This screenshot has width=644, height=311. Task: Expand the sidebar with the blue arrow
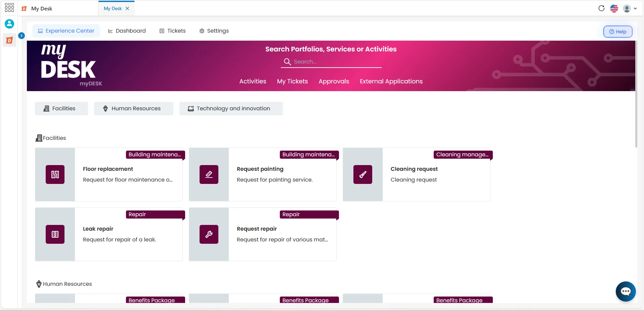[22, 35]
